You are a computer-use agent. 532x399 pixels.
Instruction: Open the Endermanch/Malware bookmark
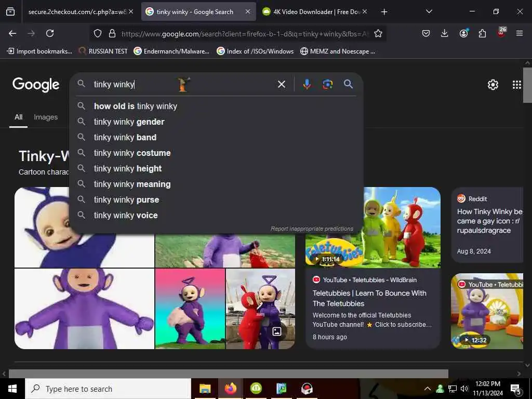171,51
